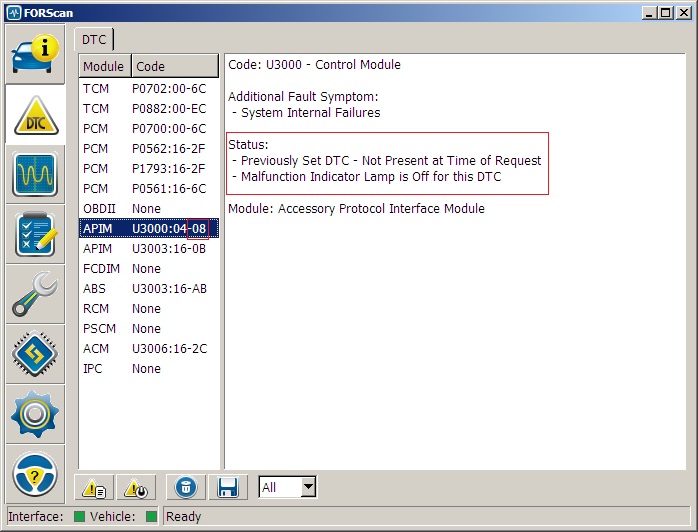Select the TCM P0702:00-6C row

coord(148,89)
